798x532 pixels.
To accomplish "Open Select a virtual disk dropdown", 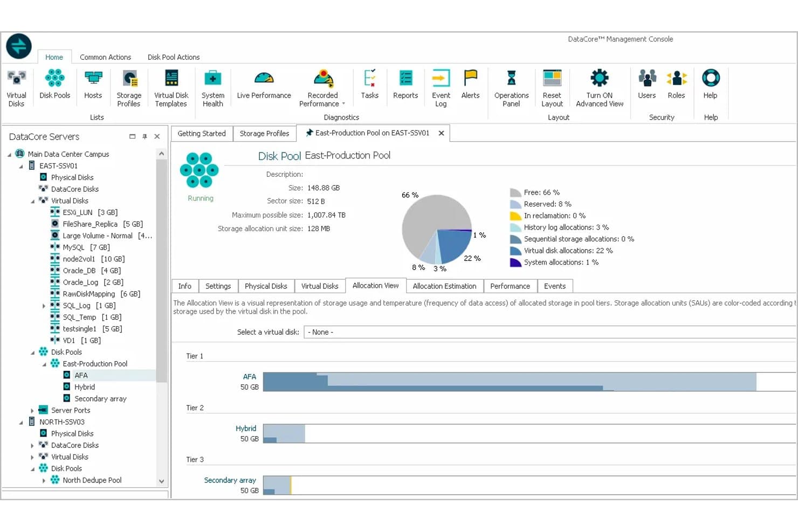I will (550, 332).
